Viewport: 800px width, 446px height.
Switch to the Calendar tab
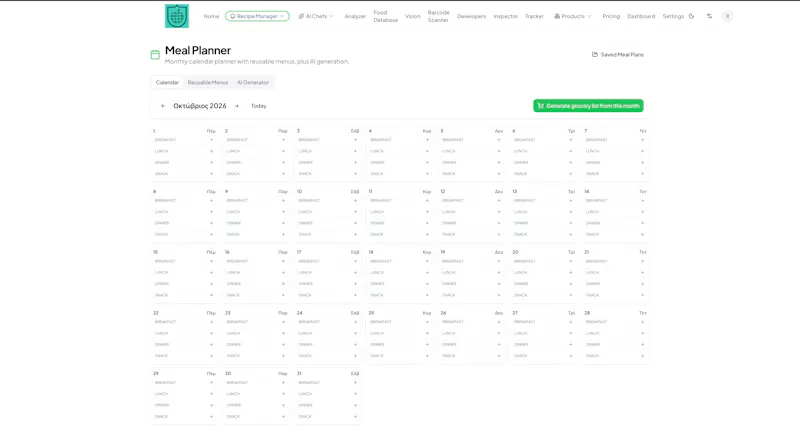click(167, 82)
